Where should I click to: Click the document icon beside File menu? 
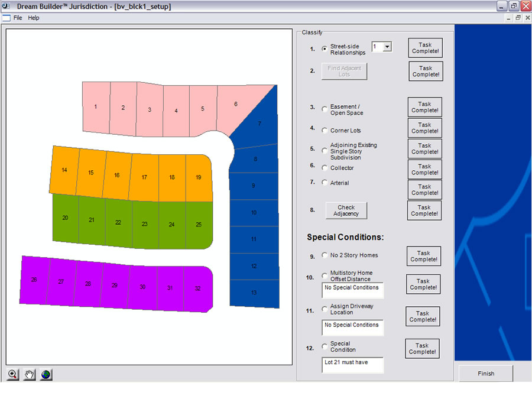click(7, 18)
